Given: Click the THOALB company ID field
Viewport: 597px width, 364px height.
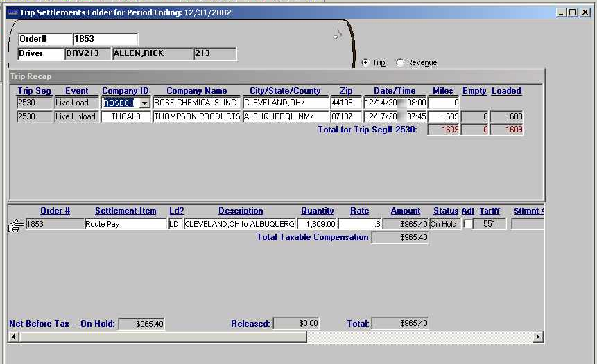Looking at the screenshot, I should (126, 116).
